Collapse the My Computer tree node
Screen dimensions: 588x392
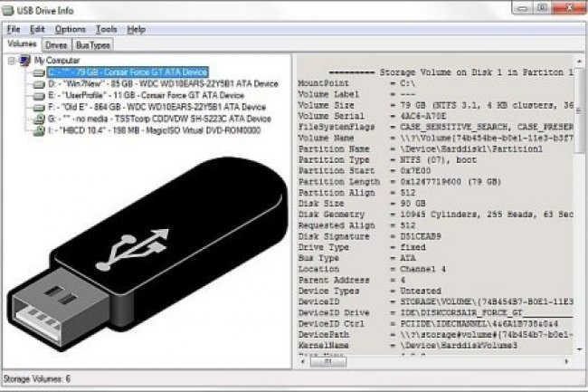[12, 61]
